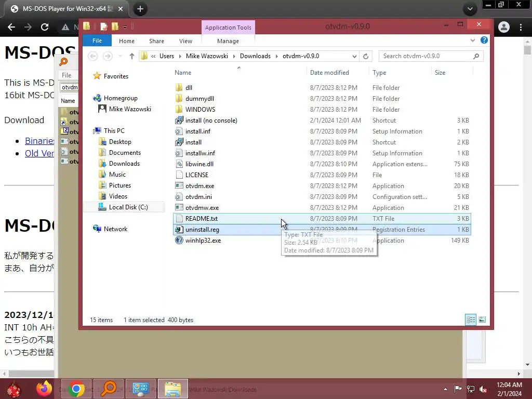Open the File ribbon tab

(x=97, y=41)
